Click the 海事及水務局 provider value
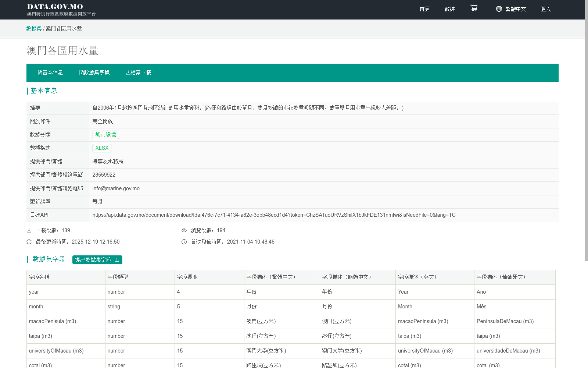 pyautogui.click(x=108, y=162)
